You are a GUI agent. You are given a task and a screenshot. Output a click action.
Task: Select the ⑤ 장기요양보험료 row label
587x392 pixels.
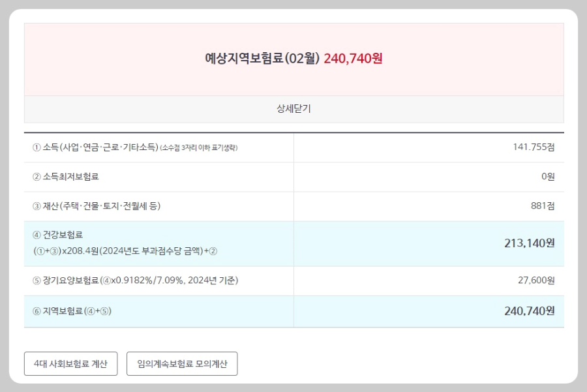tap(136, 280)
